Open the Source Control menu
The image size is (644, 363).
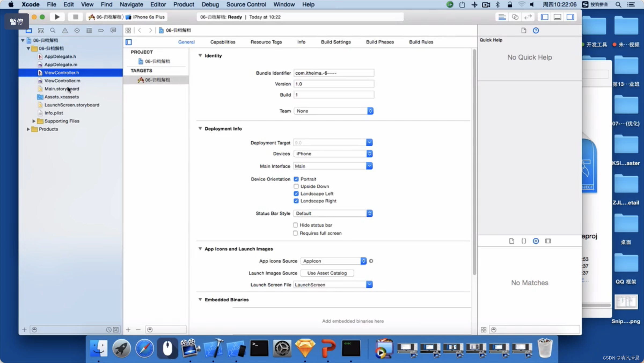pos(246,4)
